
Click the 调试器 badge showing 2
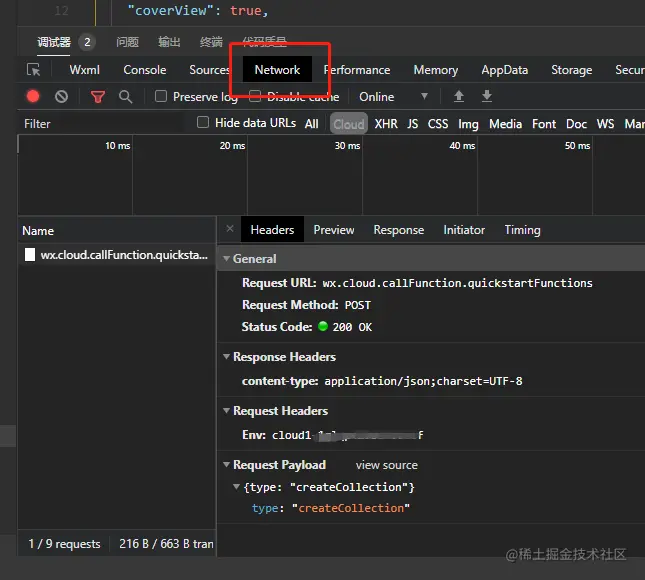[87, 42]
